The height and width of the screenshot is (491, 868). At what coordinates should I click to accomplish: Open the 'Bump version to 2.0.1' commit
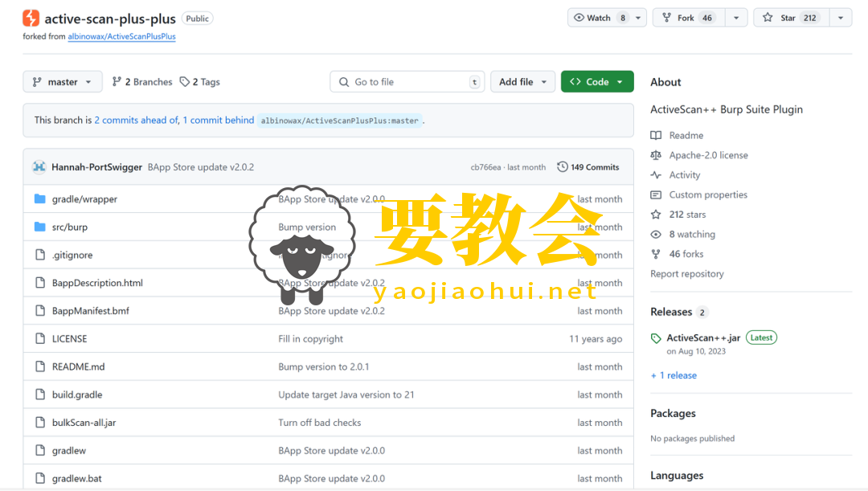click(323, 367)
